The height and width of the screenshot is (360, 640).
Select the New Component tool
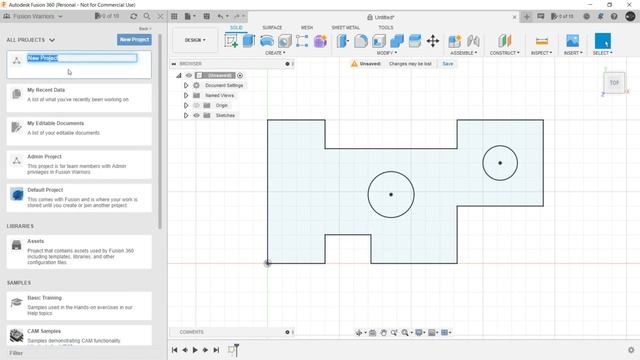(455, 41)
